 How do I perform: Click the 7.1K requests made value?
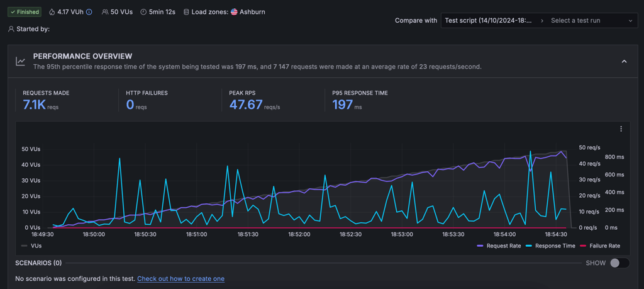tap(34, 105)
